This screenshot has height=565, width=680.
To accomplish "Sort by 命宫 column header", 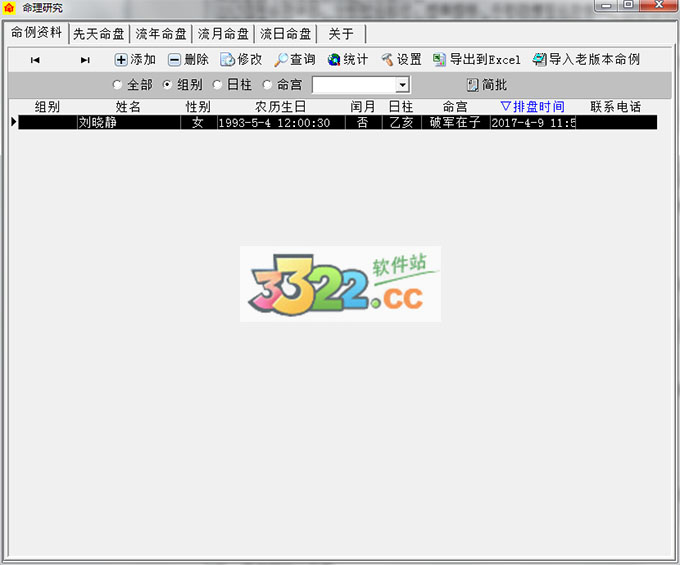I will [x=455, y=107].
